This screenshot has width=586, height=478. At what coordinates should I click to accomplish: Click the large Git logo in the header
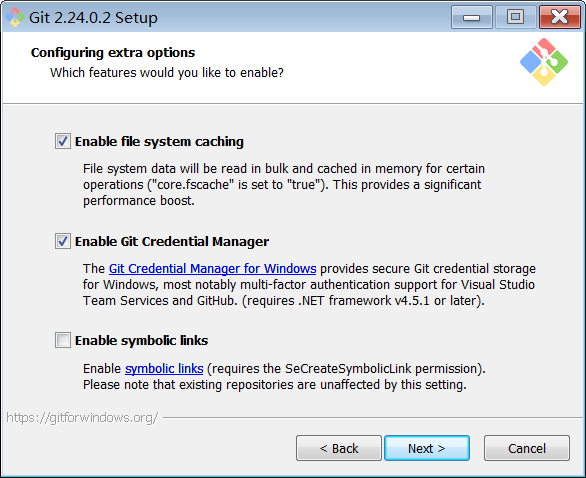pos(544,62)
